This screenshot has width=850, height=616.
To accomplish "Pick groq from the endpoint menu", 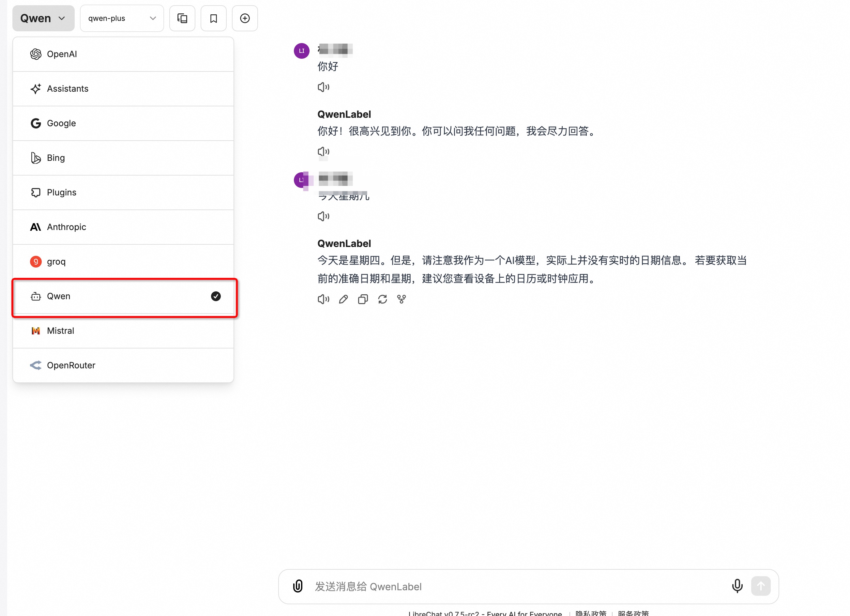I will 123,261.
